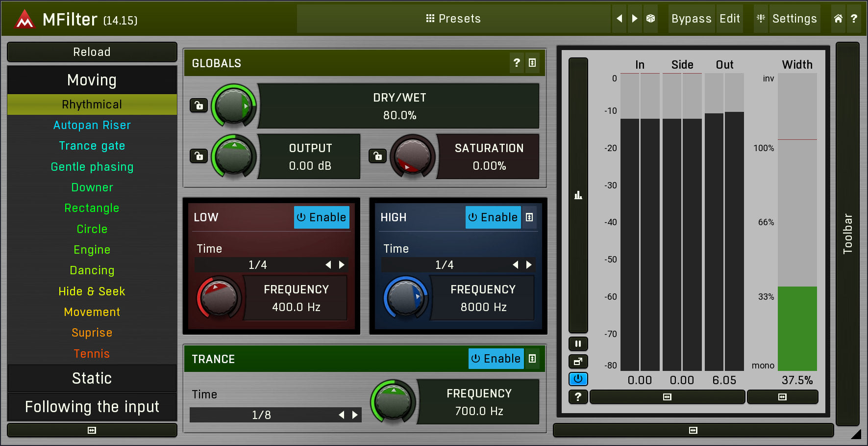Step TRANCE Time to previous value
The image size is (868, 446).
click(x=342, y=415)
